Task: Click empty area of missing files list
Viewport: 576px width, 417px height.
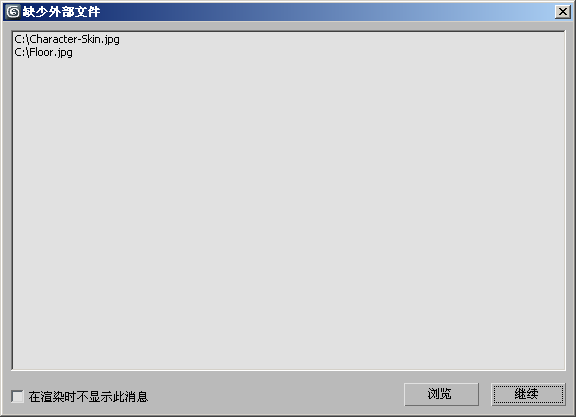Action: pos(288,213)
